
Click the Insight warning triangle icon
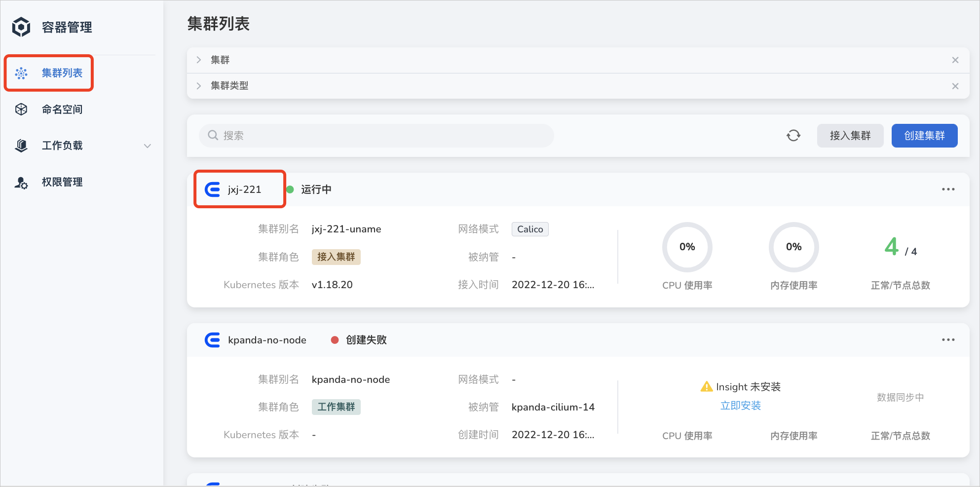(707, 387)
